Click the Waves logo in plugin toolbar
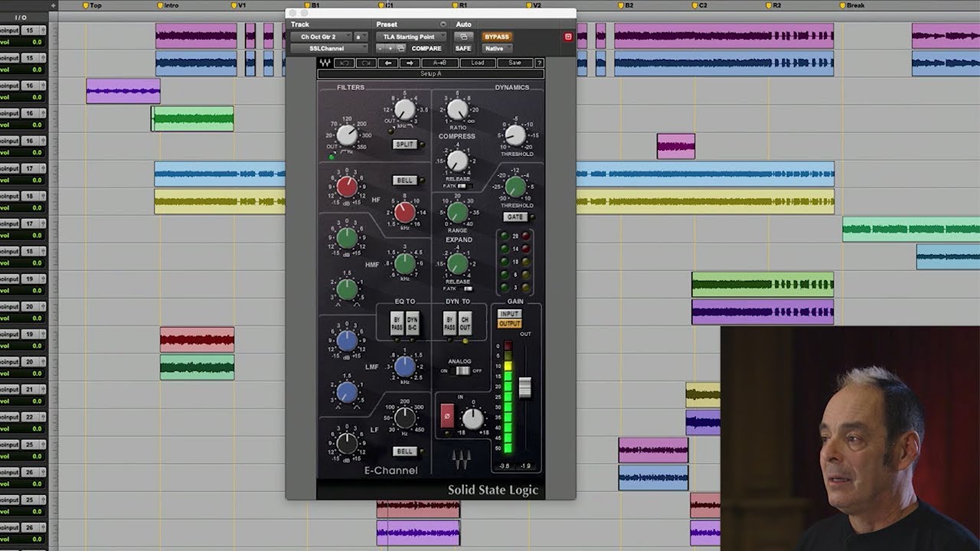 326,63
